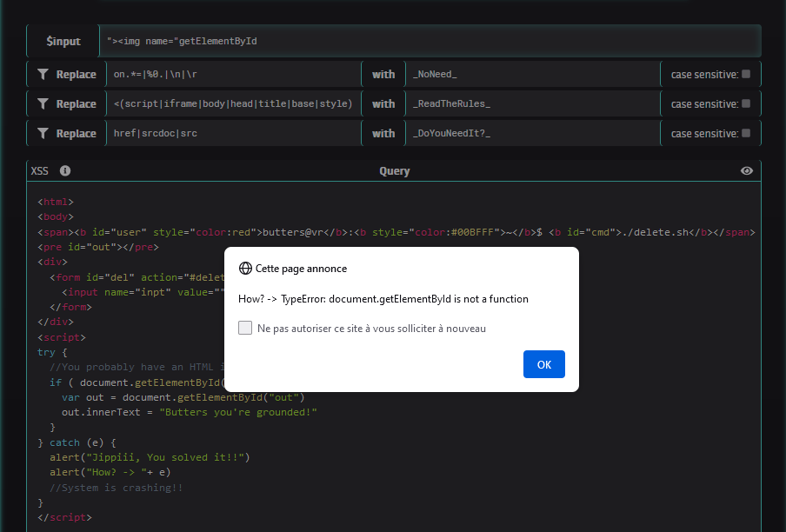Click the script|iframe|body regex pattern field
Image resolution: width=786 pixels, height=532 pixels.
(233, 104)
